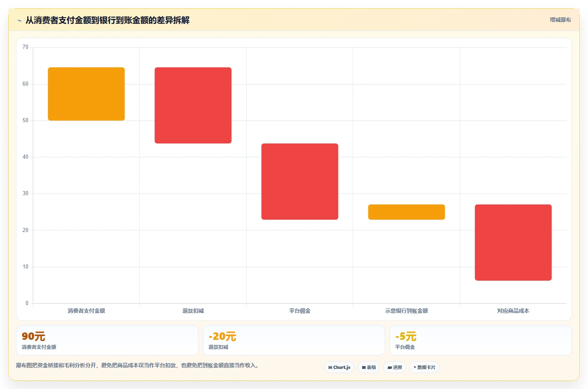Image resolution: width=588 pixels, height=389 pixels.
Task: Click the chart title 从消费者支付金额到银行到账金额的差异拆解
Action: [107, 20]
